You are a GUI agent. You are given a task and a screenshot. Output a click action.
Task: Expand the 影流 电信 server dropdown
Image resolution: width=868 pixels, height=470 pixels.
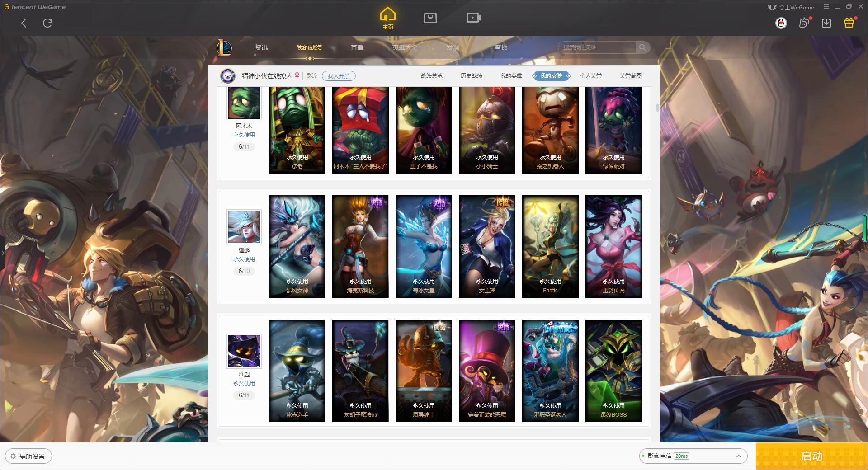(693, 456)
